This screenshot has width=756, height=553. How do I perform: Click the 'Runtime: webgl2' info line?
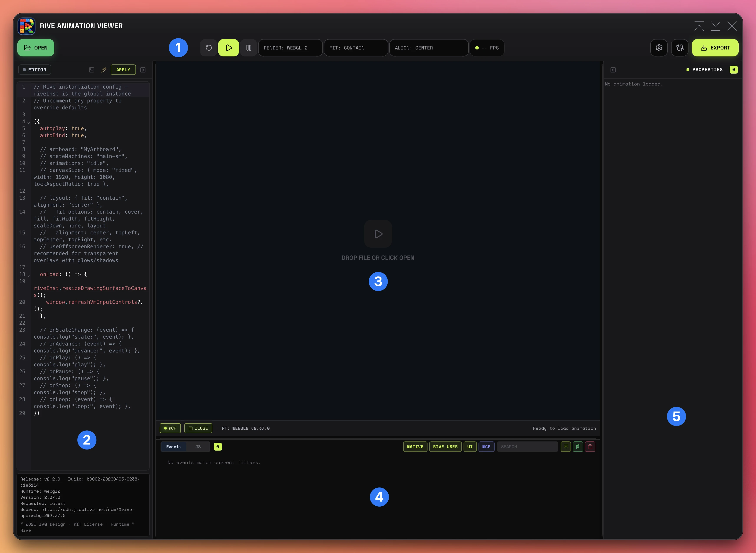(40, 491)
